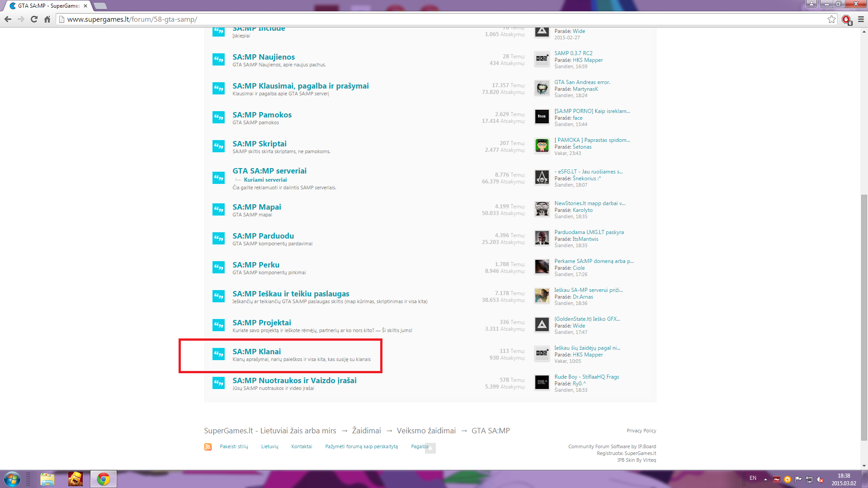The height and width of the screenshot is (488, 868).
Task: Click the GTA SA:MP serveriai forum icon
Action: tap(218, 178)
